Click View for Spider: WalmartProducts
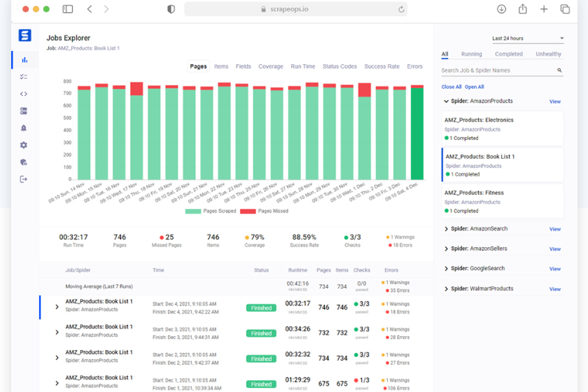Screen dimensions: 588x392 (x=555, y=289)
